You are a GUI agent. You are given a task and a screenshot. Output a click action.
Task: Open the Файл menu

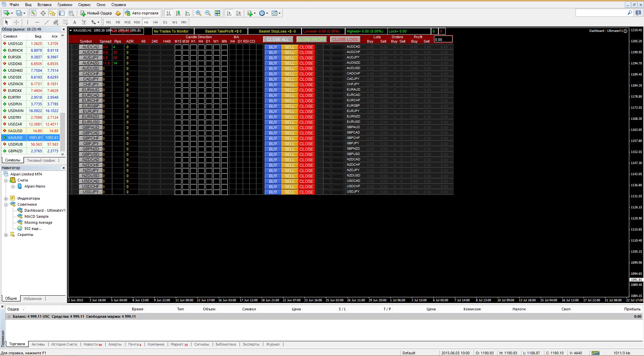coord(14,5)
